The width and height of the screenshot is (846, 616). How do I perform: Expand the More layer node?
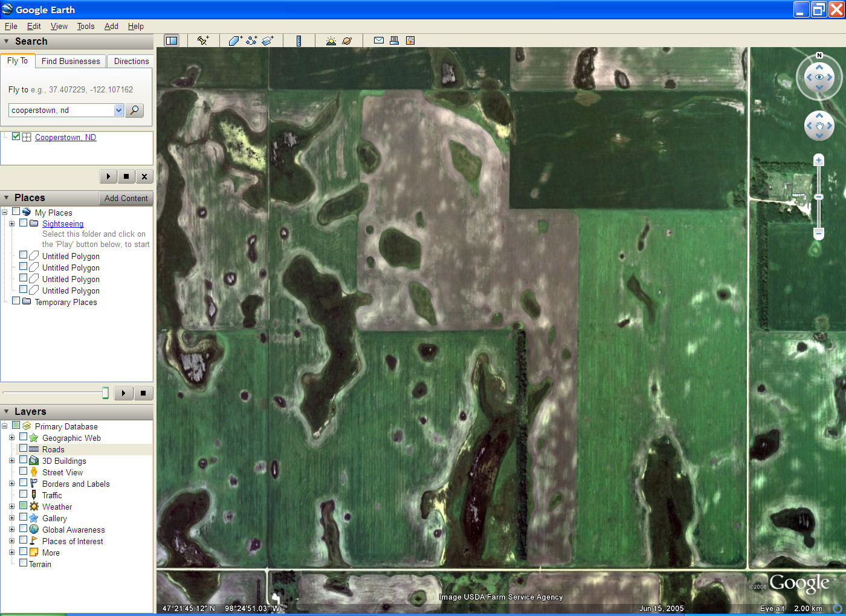pyautogui.click(x=11, y=553)
